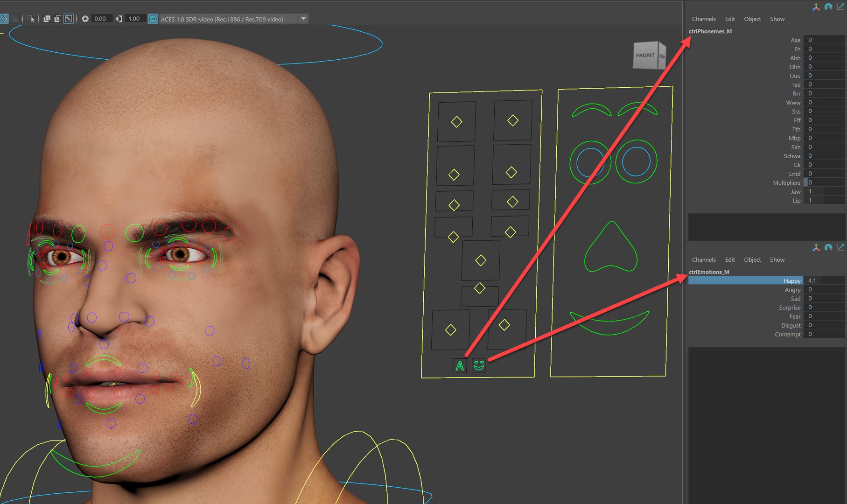The image size is (847, 504).
Task: Select the green nose curve control
Action: tap(610, 246)
